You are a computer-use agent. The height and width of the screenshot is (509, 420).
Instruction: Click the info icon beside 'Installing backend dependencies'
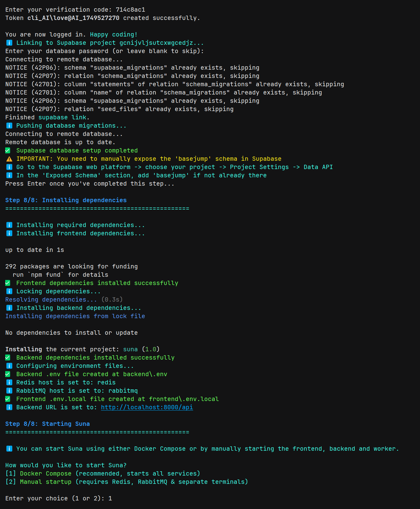pos(9,308)
